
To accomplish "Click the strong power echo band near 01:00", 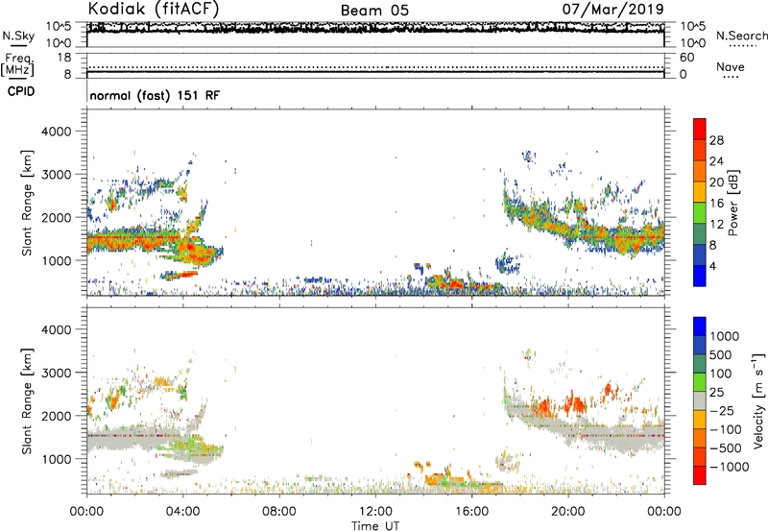I will click(x=112, y=239).
